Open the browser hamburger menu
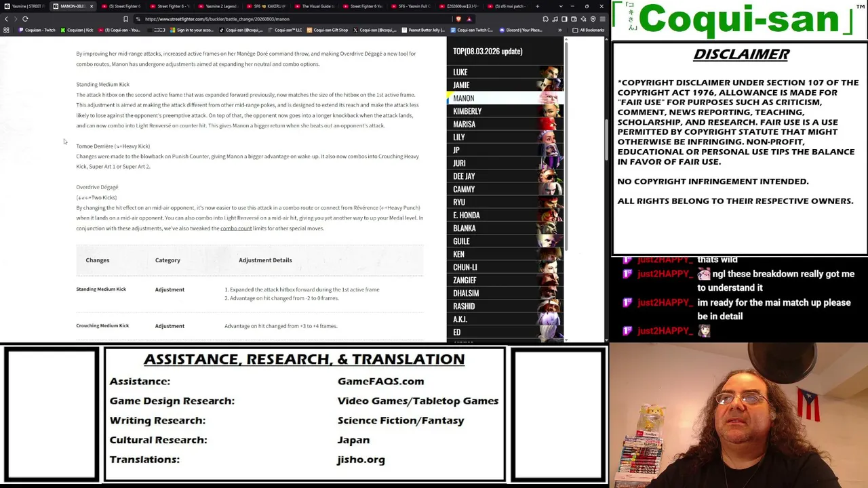Viewport: 868px width, 488px height. click(602, 19)
